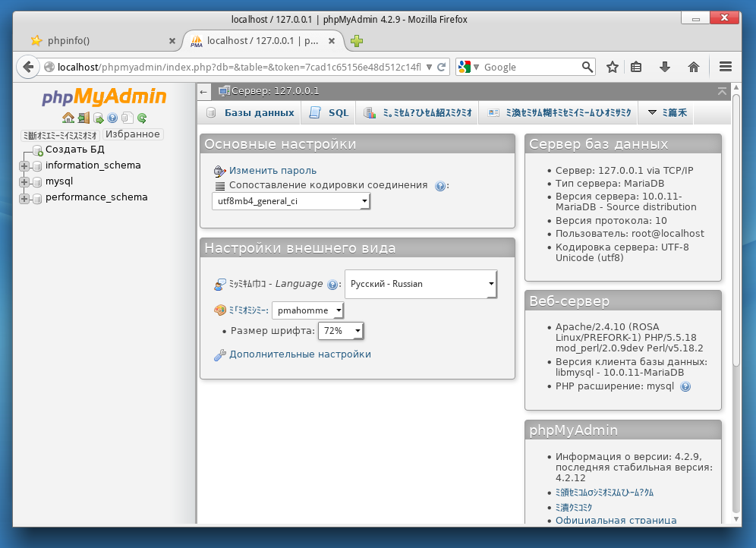
Task: Click the MySQL documentation pages icon in sidebar
Action: pos(128,118)
